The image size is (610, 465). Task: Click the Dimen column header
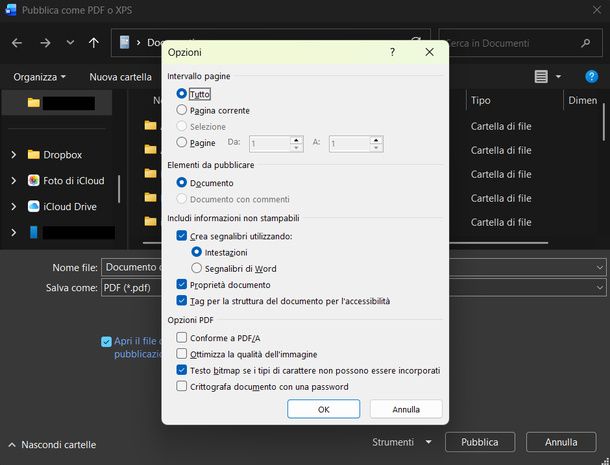pyautogui.click(x=583, y=100)
